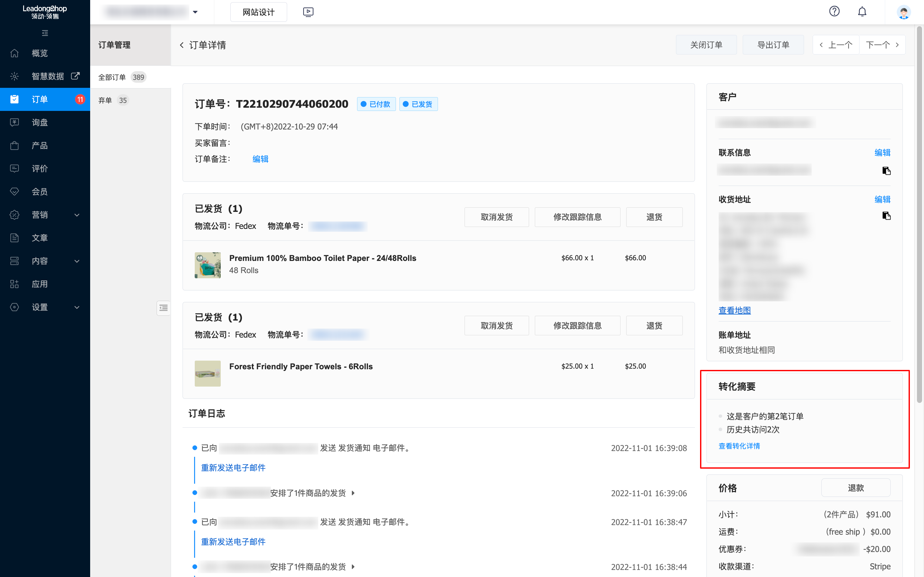Go to 产品 in the sidebar

[40, 146]
